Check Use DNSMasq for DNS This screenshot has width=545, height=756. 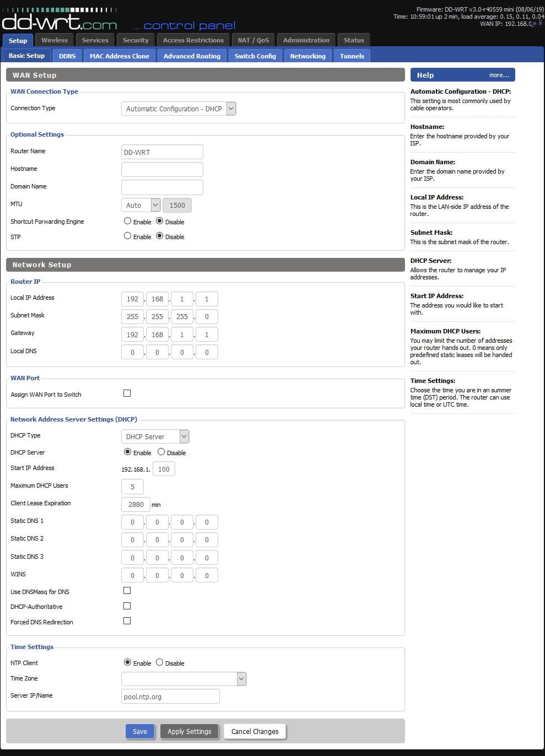tap(127, 591)
